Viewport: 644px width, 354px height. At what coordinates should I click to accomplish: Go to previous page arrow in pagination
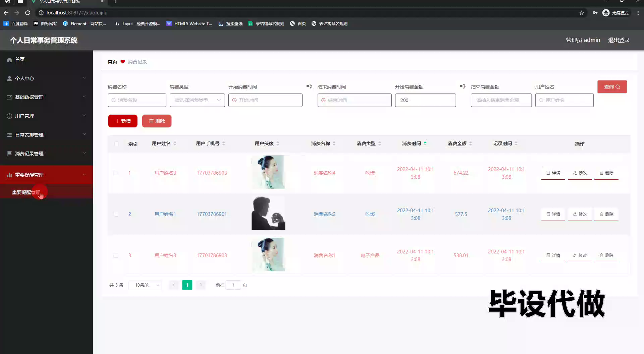174,285
